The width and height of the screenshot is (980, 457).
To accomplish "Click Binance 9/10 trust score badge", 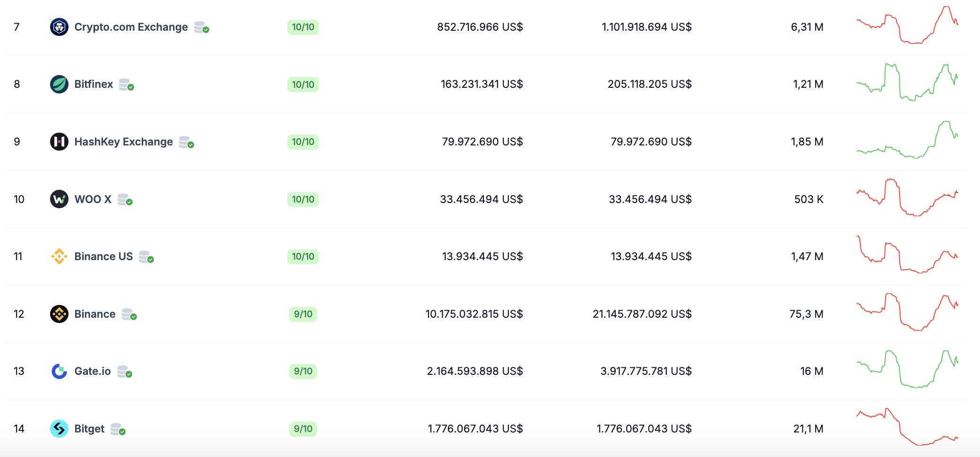I will click(x=303, y=314).
